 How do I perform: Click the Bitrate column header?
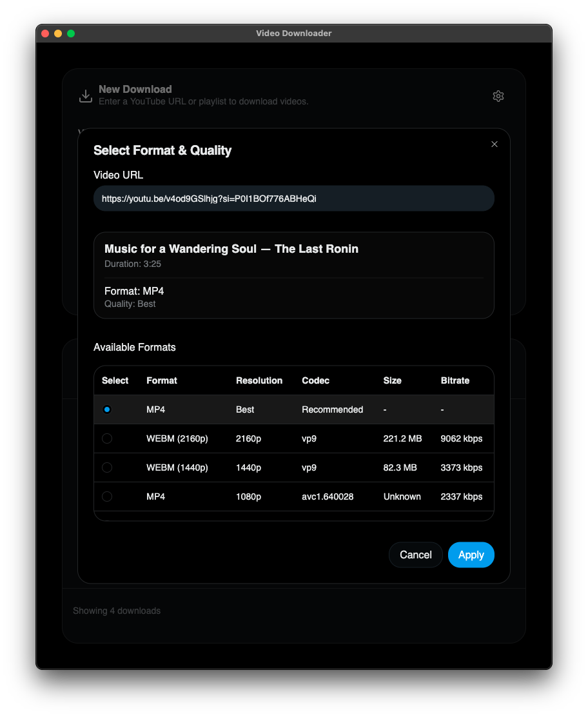[x=455, y=380]
